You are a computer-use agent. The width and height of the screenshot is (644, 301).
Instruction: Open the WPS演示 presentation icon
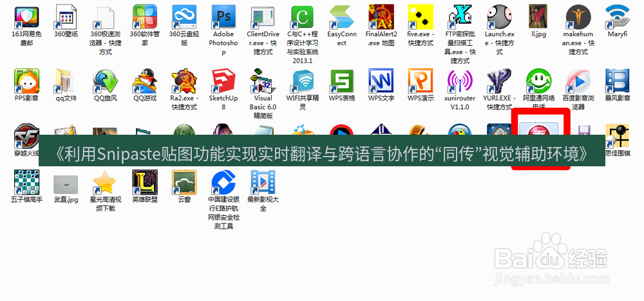[421, 81]
